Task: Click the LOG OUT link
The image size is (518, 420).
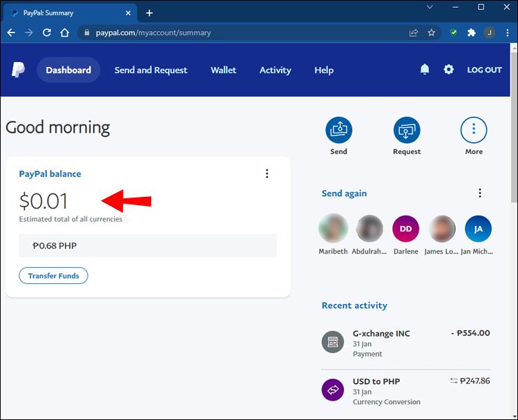Action: tap(484, 70)
